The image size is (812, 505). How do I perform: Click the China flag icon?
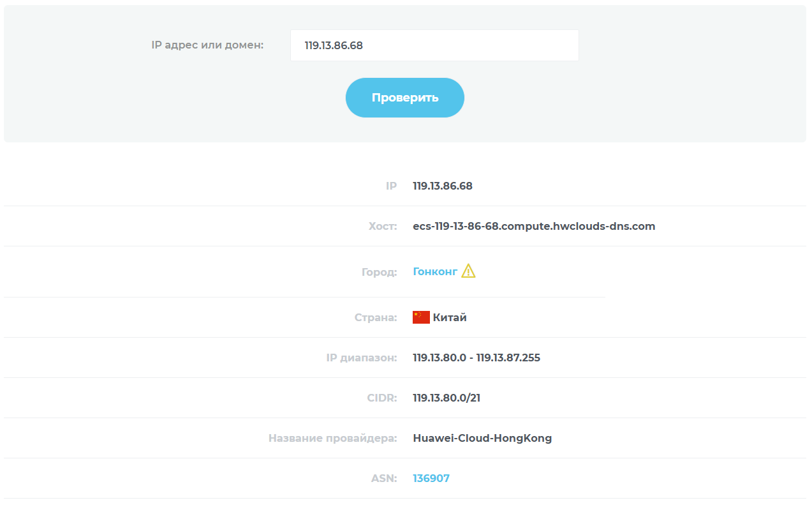[x=421, y=317]
